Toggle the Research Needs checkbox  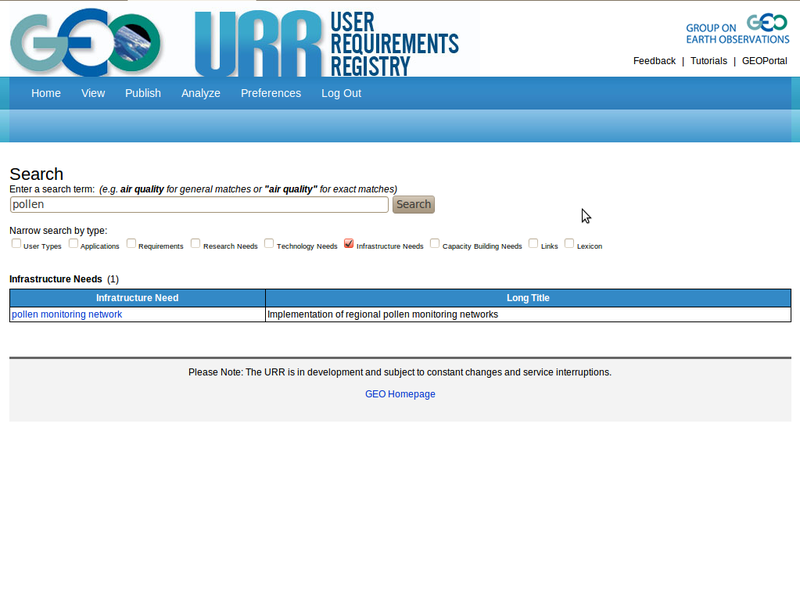point(196,243)
